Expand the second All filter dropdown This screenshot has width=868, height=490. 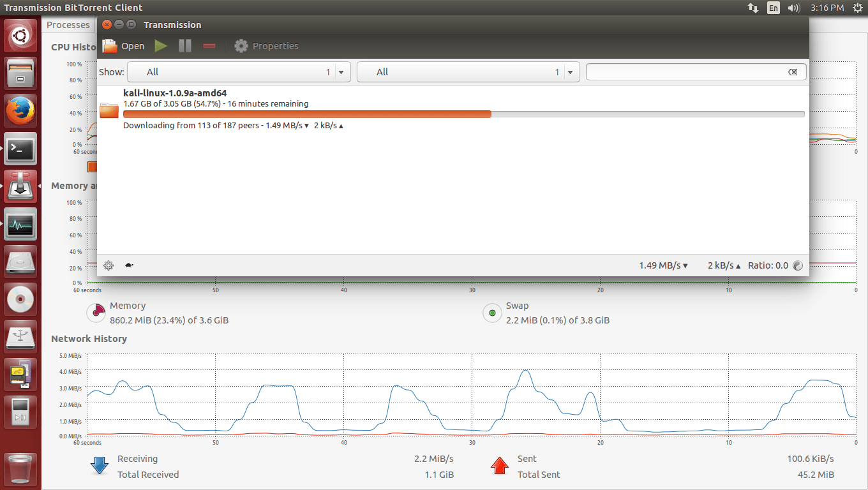point(468,72)
